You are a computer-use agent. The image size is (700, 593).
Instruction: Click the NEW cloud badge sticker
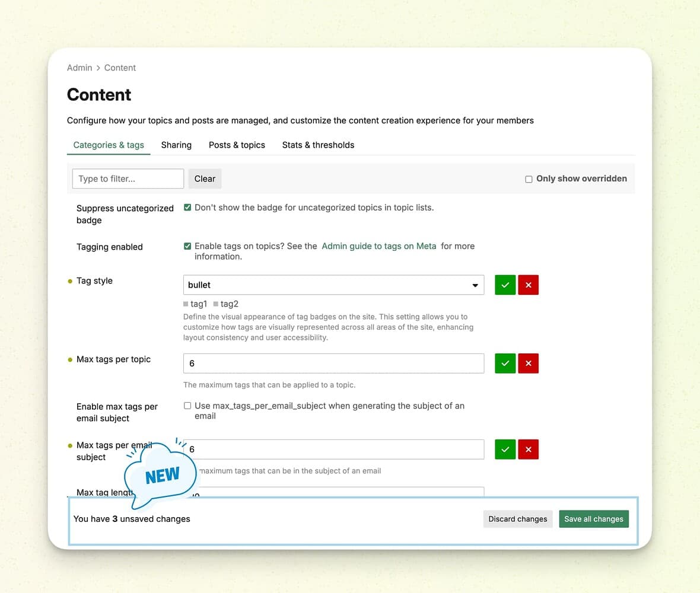[x=161, y=475]
